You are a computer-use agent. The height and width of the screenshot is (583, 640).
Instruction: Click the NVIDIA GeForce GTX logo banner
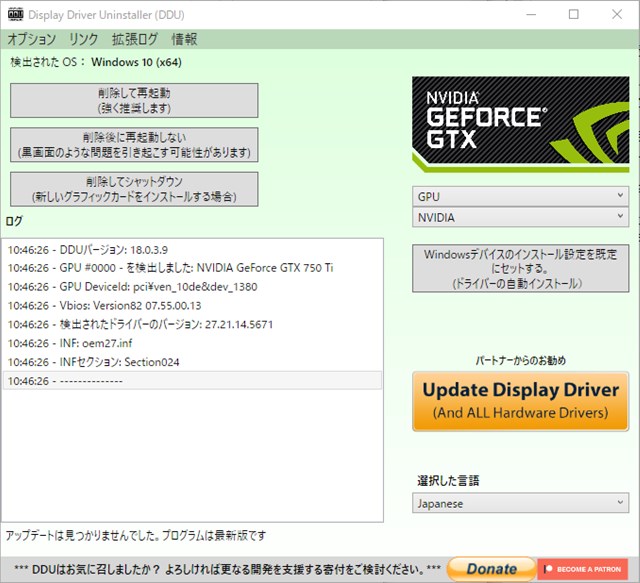click(520, 124)
